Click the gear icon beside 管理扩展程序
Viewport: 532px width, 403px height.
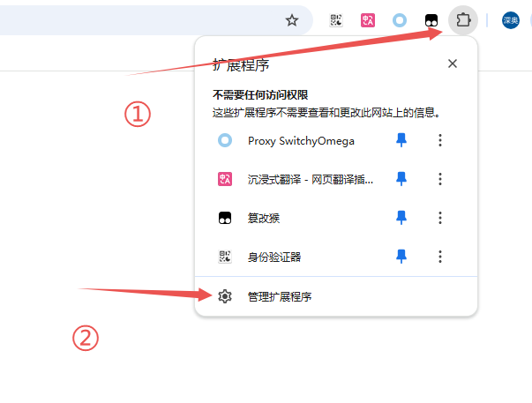[225, 296]
